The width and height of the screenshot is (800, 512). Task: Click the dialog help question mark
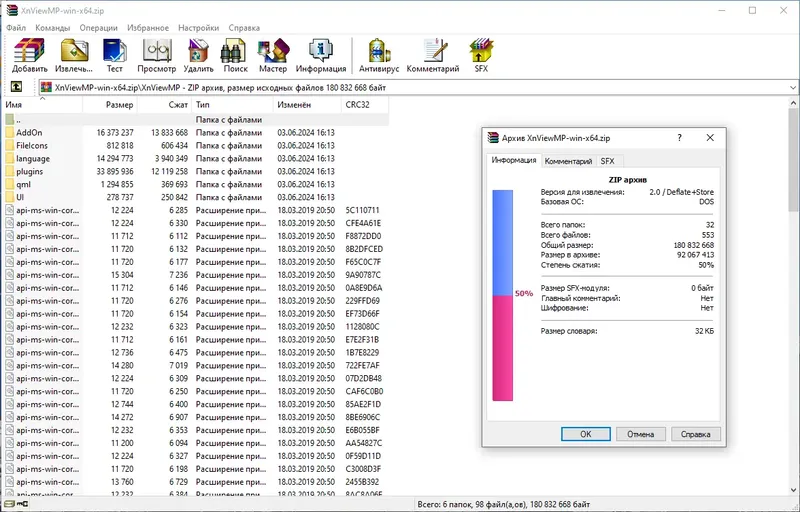pyautogui.click(x=679, y=138)
